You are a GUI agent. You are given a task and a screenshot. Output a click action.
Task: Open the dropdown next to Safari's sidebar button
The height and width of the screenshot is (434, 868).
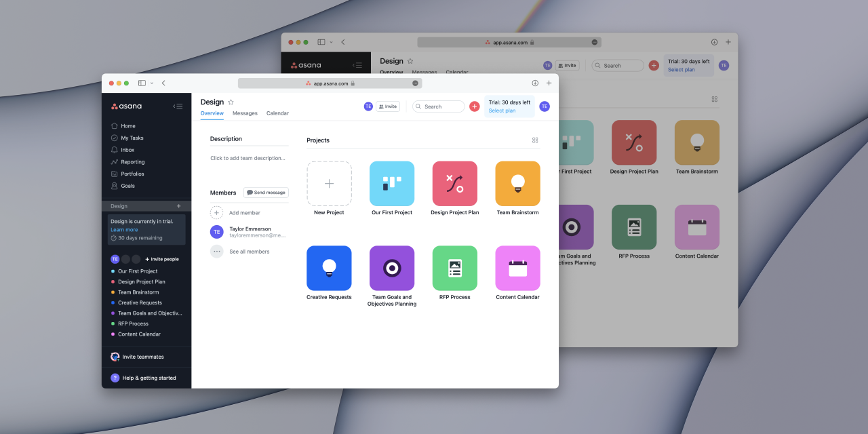(152, 83)
